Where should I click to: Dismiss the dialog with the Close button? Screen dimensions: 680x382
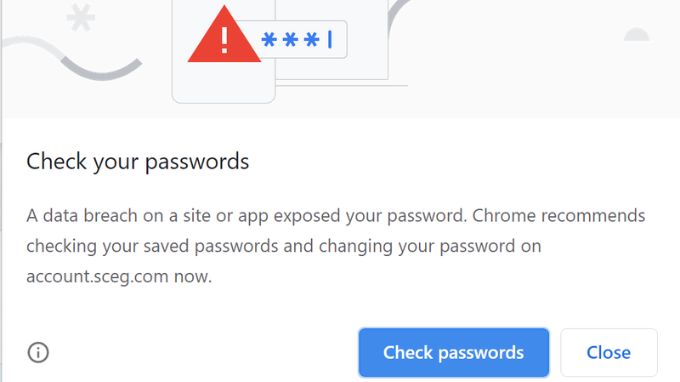click(x=609, y=353)
